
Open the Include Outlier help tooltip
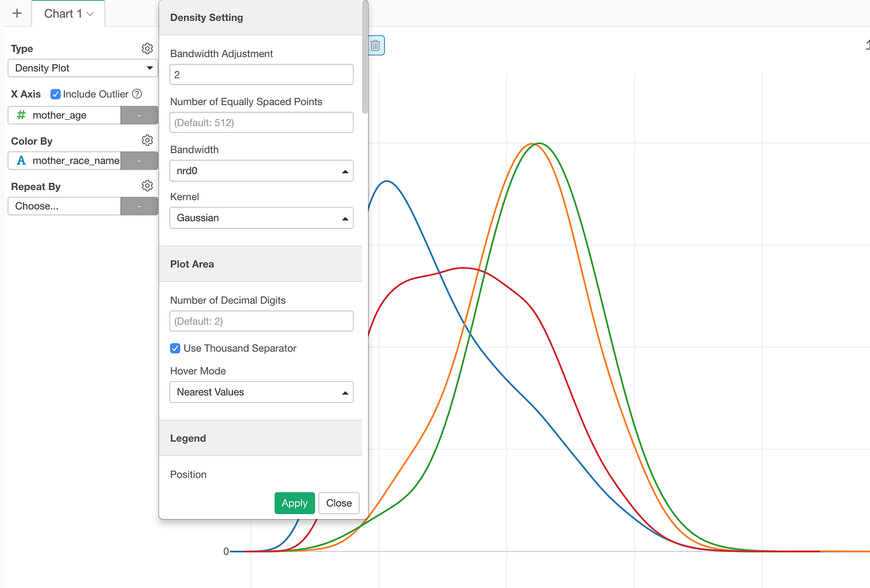pos(136,94)
